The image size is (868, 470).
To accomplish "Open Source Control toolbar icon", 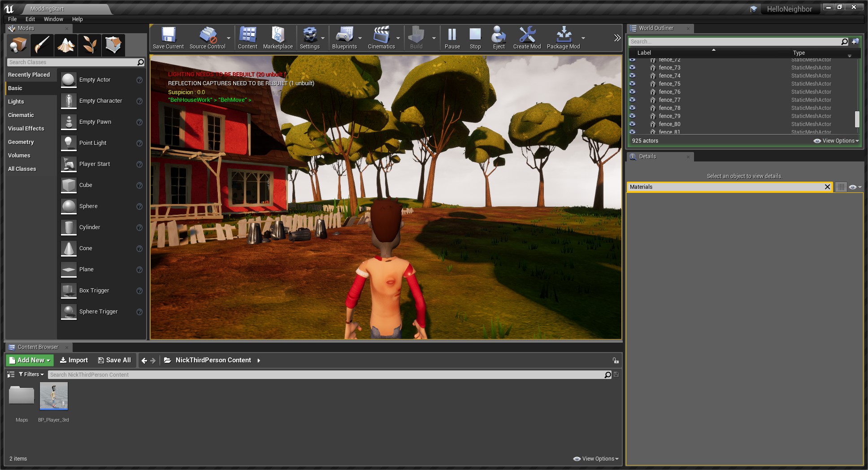I will [x=207, y=38].
